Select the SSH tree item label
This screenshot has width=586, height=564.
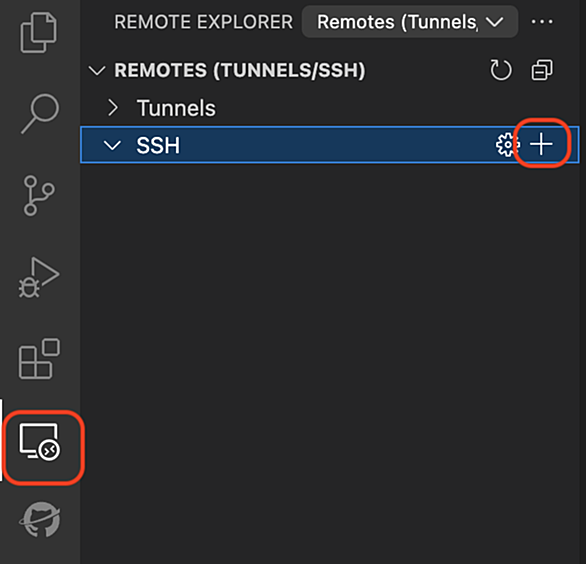tap(158, 145)
